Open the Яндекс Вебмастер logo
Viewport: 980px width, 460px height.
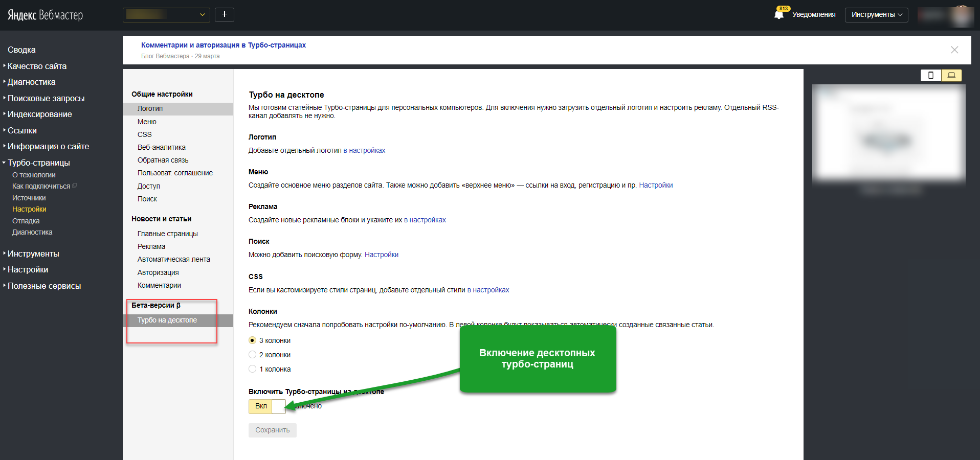tap(45, 15)
